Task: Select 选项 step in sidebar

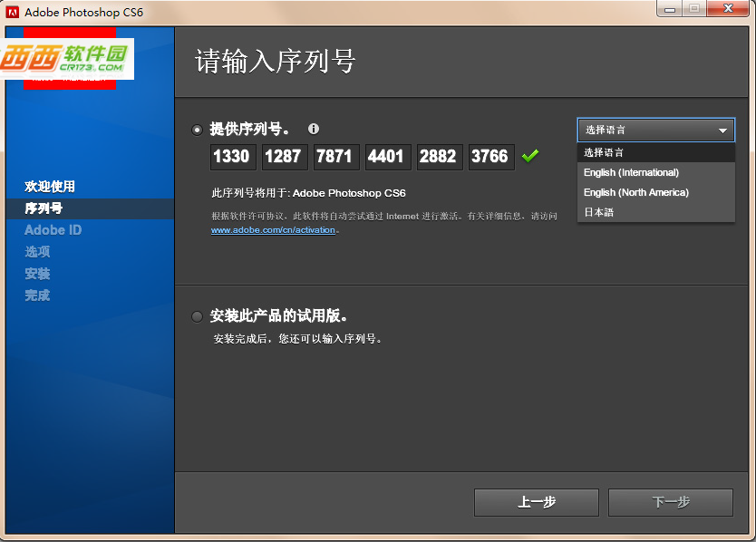Action: point(37,252)
